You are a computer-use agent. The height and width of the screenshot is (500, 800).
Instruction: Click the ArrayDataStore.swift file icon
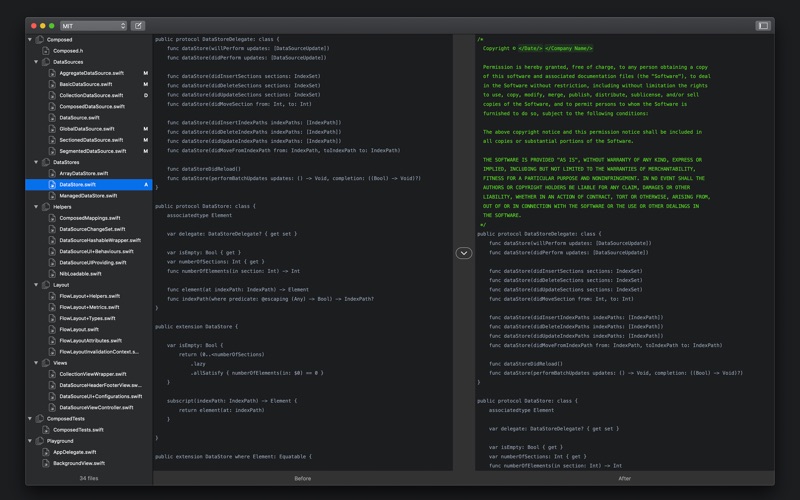point(52,173)
